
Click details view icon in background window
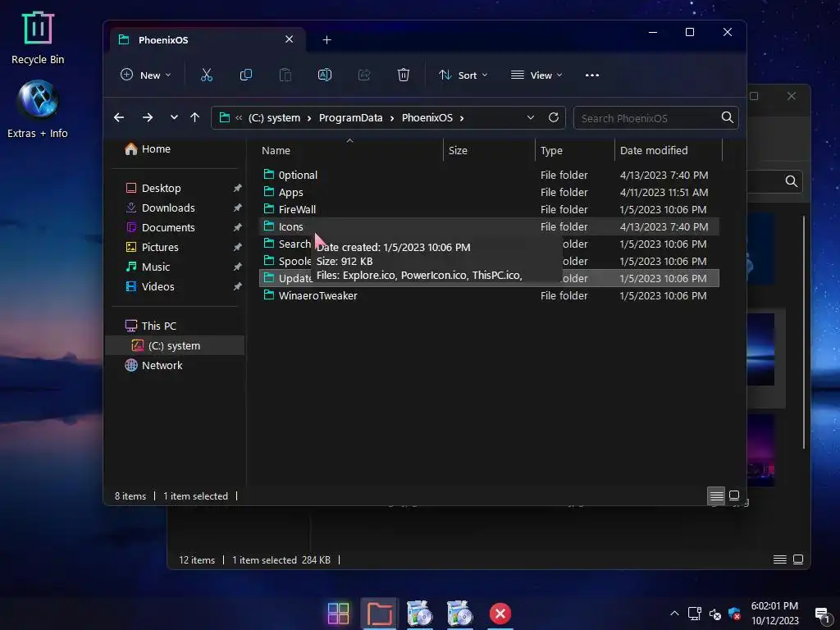780,559
